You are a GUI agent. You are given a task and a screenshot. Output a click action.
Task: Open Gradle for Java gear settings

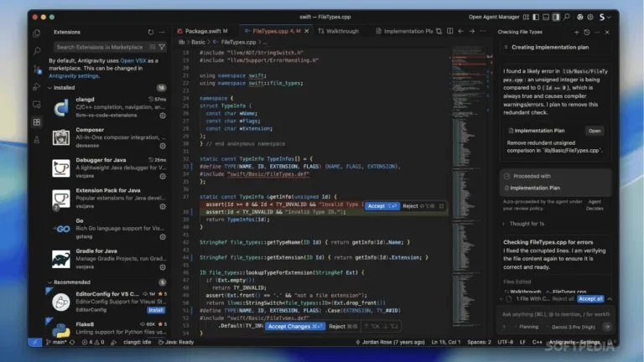(163, 267)
